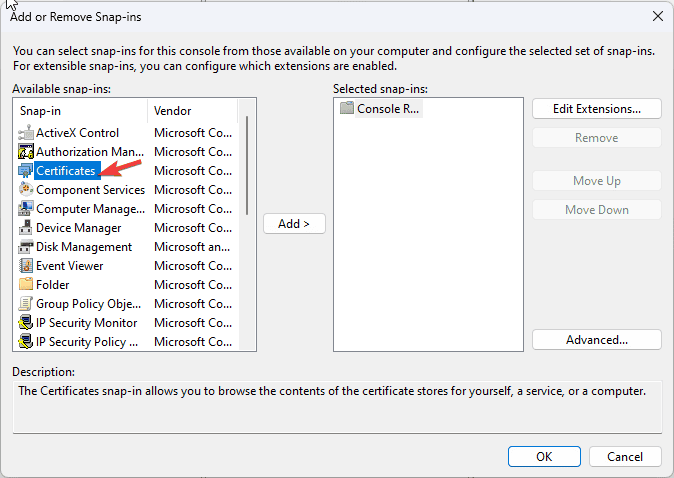
Task: Sort by the Vendor column header
Action: [x=192, y=111]
